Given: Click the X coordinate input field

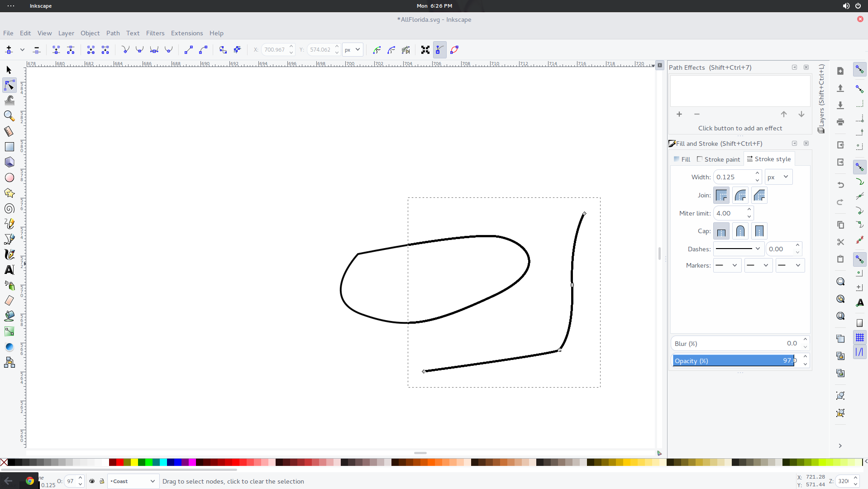Looking at the screenshot, I should [x=274, y=50].
